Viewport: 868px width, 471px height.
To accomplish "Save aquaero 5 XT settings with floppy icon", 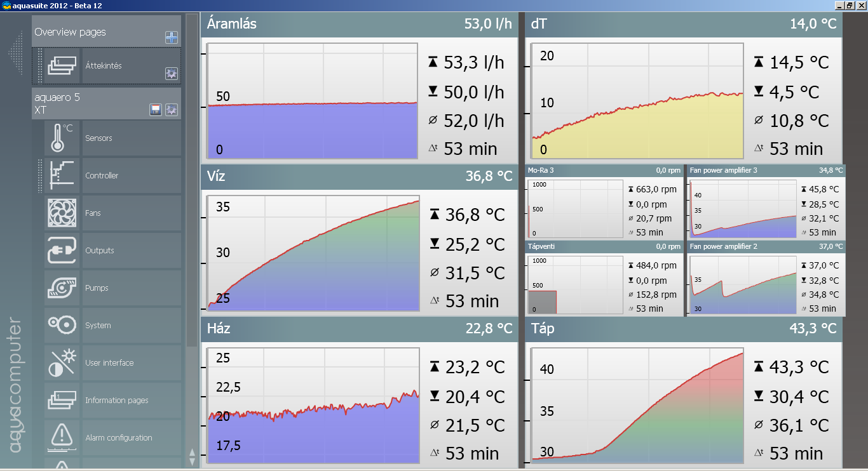I will point(156,110).
